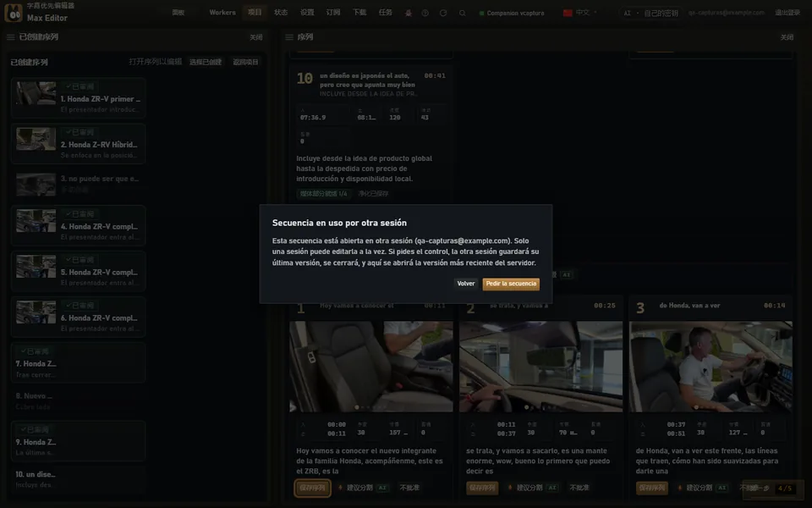812x508 pixels.
Task: Click the Max Editor app logo
Action: (x=14, y=13)
